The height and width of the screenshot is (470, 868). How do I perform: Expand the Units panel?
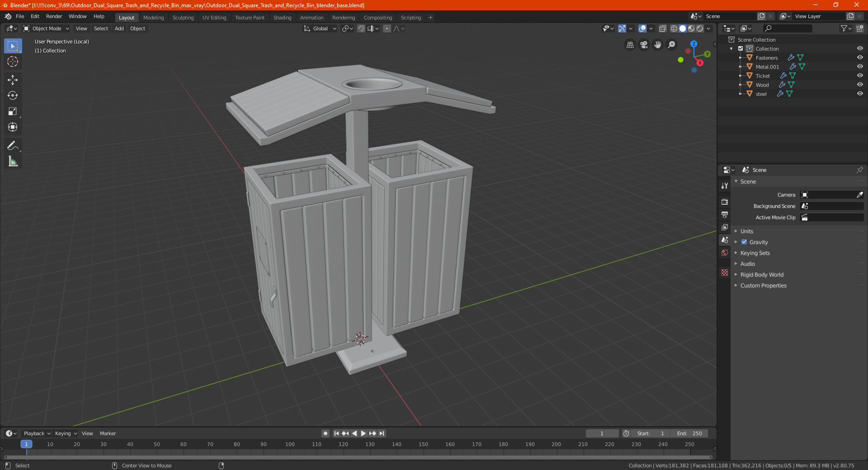(x=746, y=231)
